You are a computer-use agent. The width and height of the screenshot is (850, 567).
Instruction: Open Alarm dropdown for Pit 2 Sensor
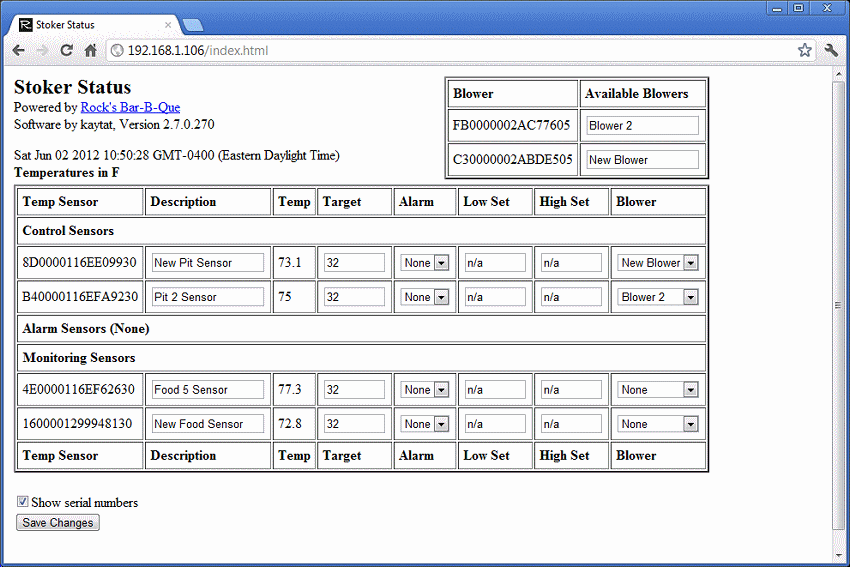[x=425, y=297]
